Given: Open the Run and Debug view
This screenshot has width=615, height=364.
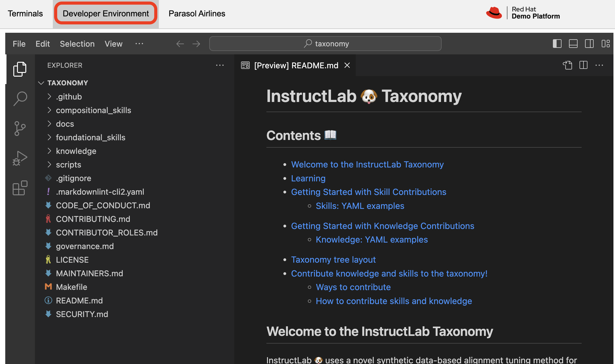Looking at the screenshot, I should 20,158.
